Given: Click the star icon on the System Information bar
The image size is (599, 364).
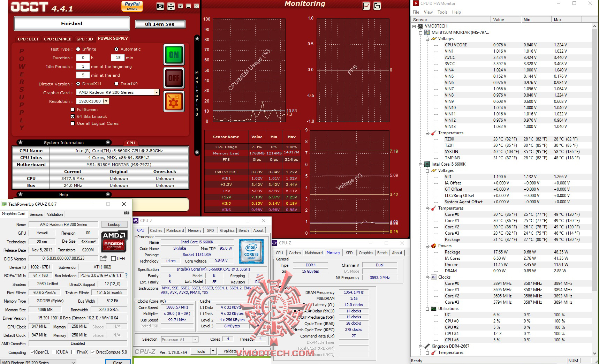Looking at the screenshot, I should click(x=20, y=142).
